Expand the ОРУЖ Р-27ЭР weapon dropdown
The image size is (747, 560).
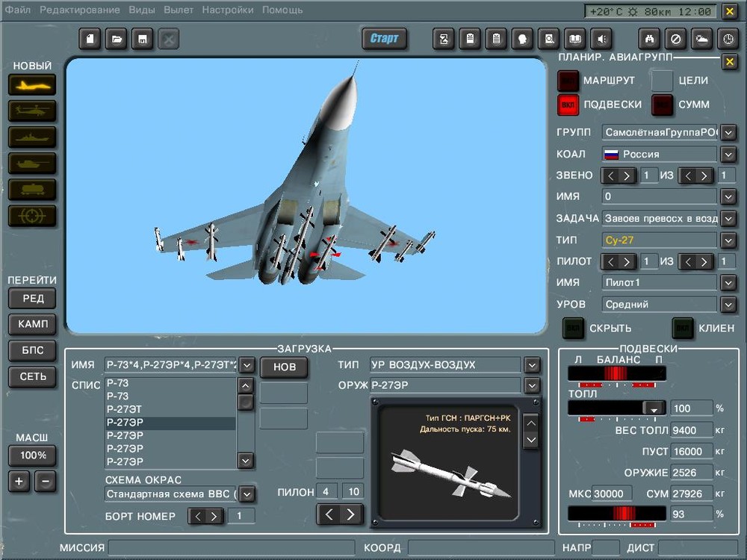coord(531,386)
